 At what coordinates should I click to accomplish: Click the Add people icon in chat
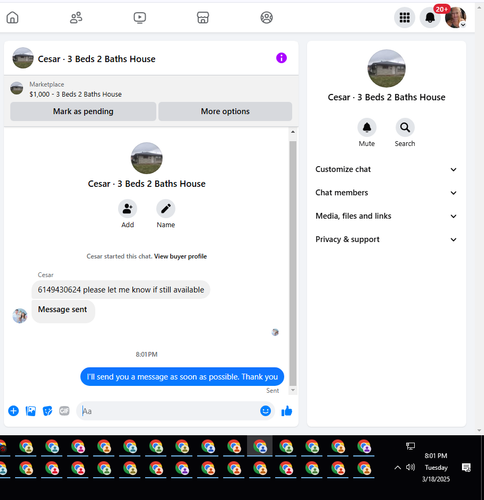[128, 209]
